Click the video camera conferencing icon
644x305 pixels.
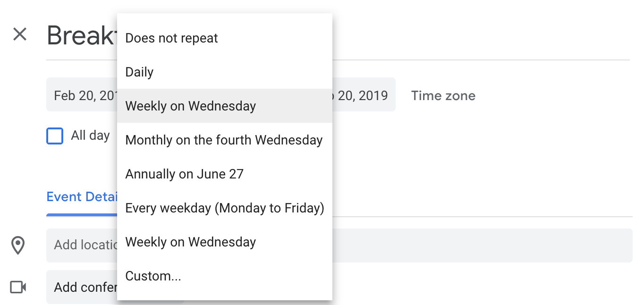(x=18, y=287)
